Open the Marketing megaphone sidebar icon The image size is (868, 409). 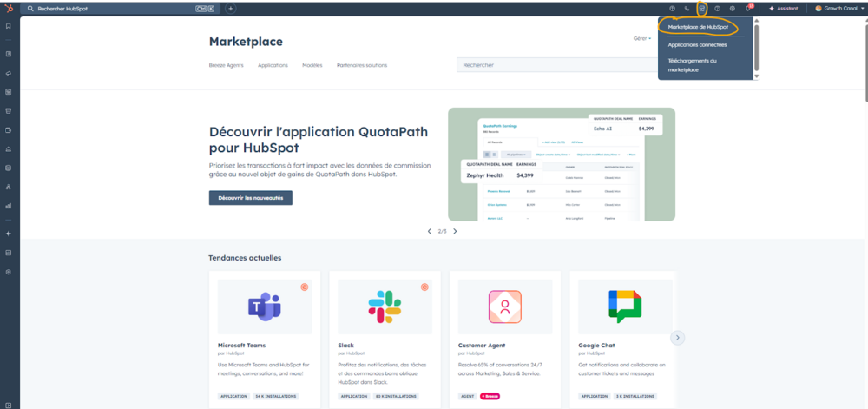[x=9, y=73]
